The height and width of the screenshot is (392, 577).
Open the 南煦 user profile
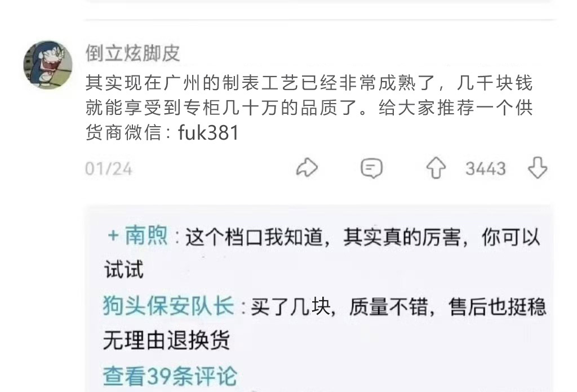[x=147, y=235]
